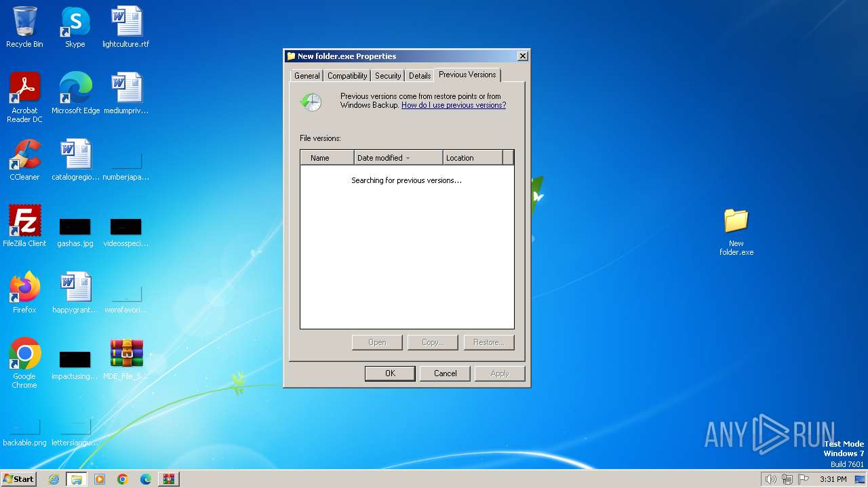This screenshot has height=488, width=868.
Task: Select the New folder.exe desktop icon
Action: [736, 232]
